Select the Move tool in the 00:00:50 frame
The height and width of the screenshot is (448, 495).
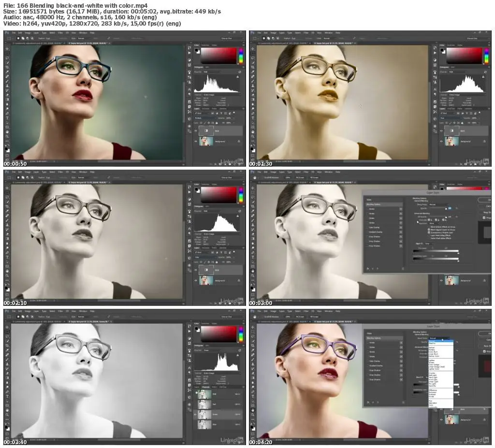point(7,49)
